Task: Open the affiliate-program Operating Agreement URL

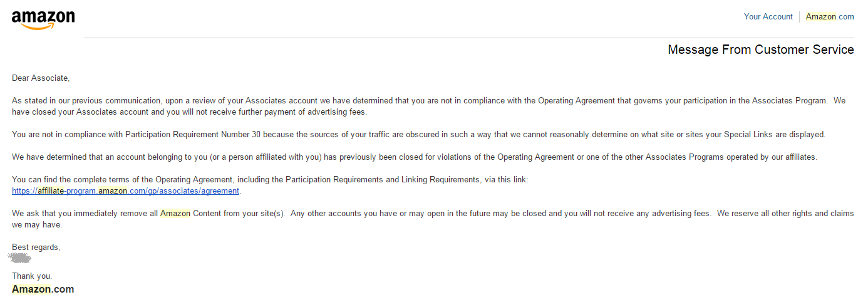Action: tap(125, 191)
